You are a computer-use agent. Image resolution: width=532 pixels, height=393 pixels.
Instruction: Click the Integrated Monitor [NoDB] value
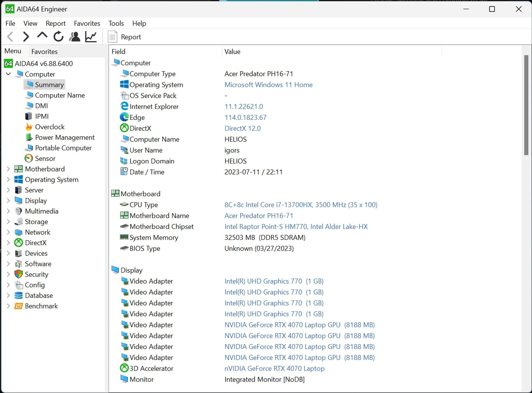pyautogui.click(x=264, y=379)
